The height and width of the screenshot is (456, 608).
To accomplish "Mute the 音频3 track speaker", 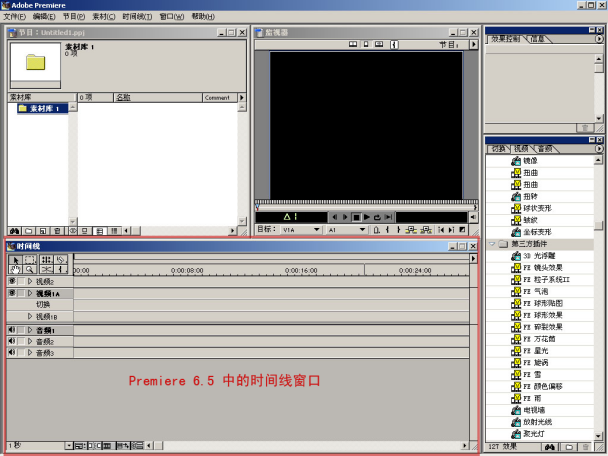I will [x=12, y=352].
